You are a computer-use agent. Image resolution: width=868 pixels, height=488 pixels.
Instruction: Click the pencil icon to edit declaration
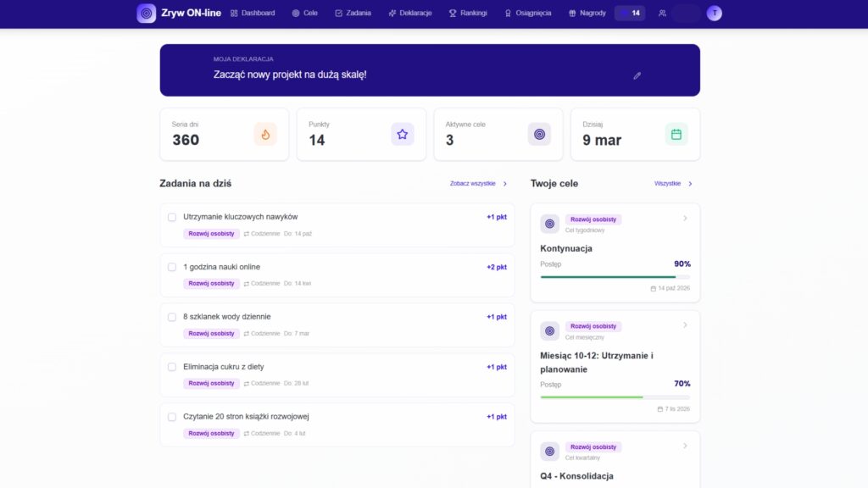[x=637, y=75]
